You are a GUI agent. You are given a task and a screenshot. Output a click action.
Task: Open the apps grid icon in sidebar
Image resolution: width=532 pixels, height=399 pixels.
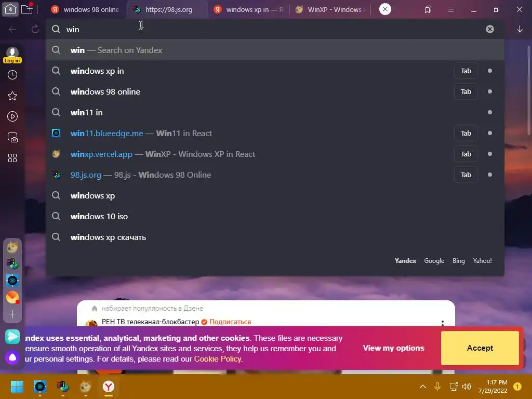point(12,158)
